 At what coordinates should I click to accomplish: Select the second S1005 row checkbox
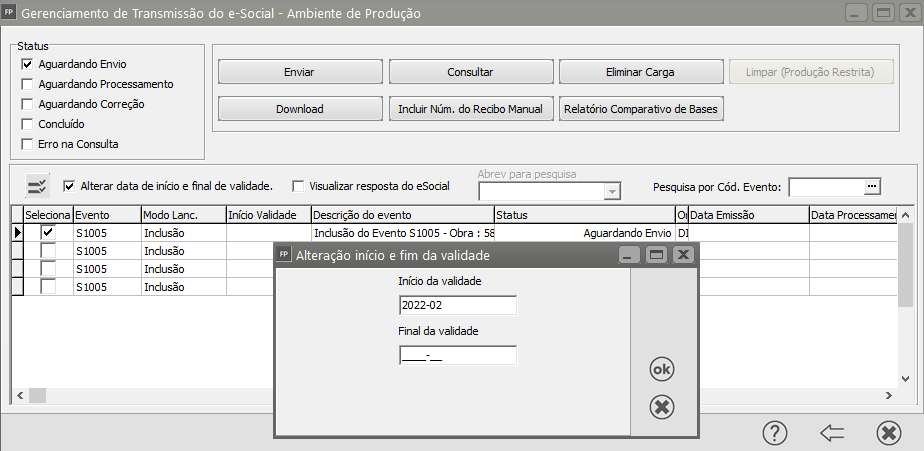[47, 250]
